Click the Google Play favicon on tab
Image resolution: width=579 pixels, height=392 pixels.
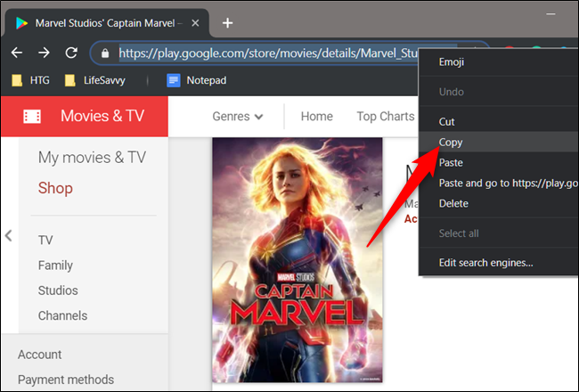[x=21, y=23]
